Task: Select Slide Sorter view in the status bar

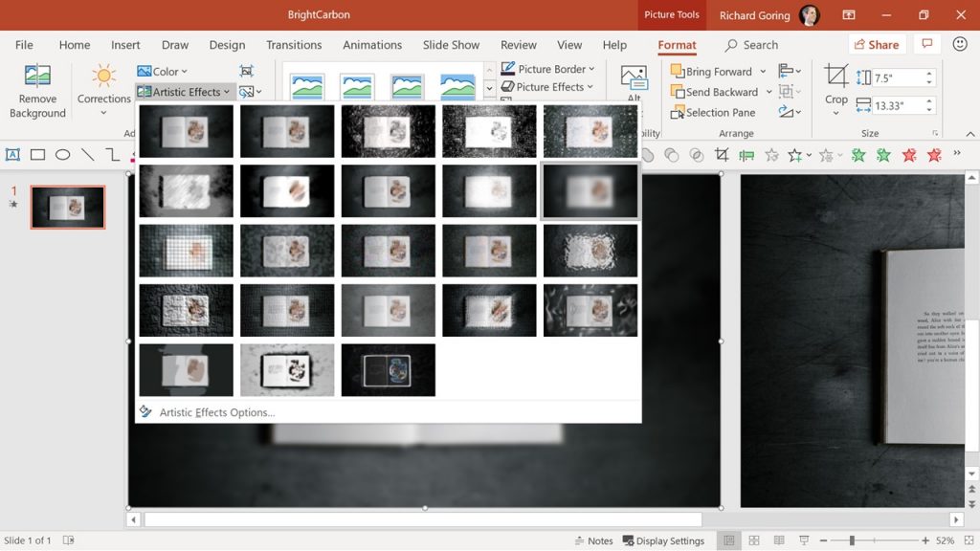Action: pos(754,540)
